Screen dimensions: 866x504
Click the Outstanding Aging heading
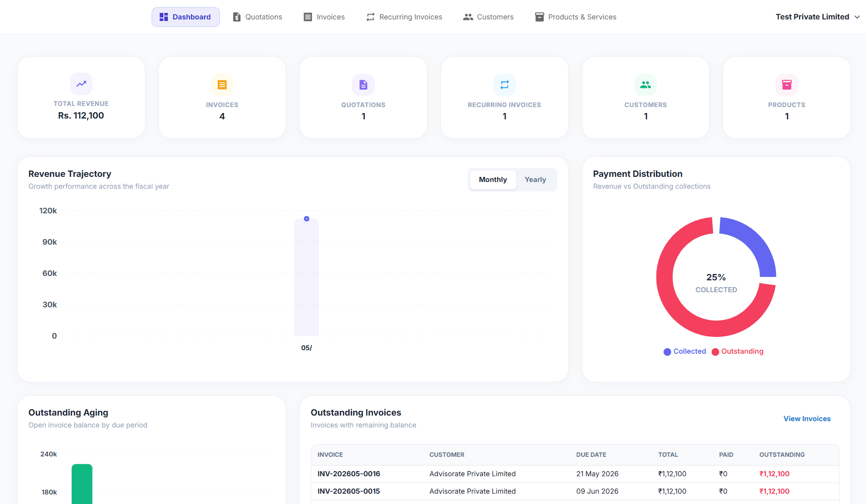tap(68, 413)
